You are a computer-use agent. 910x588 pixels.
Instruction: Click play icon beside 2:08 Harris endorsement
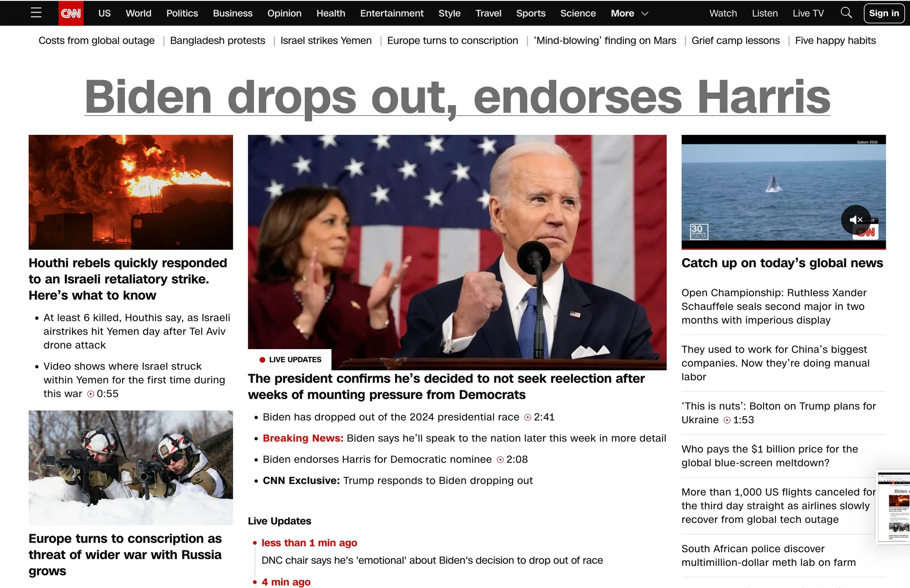click(x=500, y=460)
